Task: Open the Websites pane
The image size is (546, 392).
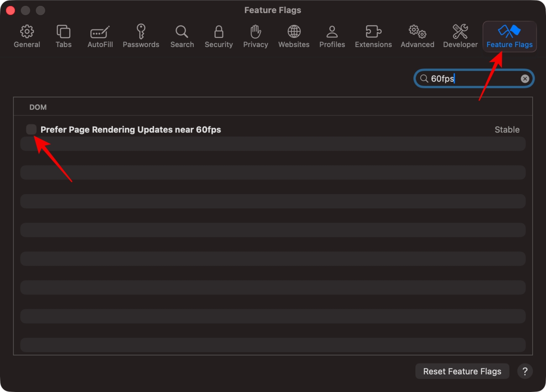Action: (x=294, y=37)
